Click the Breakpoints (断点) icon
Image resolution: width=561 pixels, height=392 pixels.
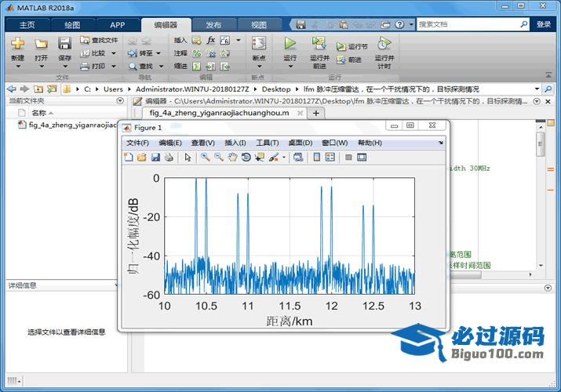coord(258,44)
